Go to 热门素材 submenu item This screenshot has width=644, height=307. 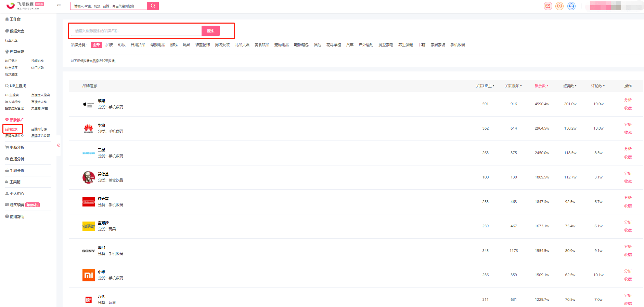pyautogui.click(x=11, y=61)
